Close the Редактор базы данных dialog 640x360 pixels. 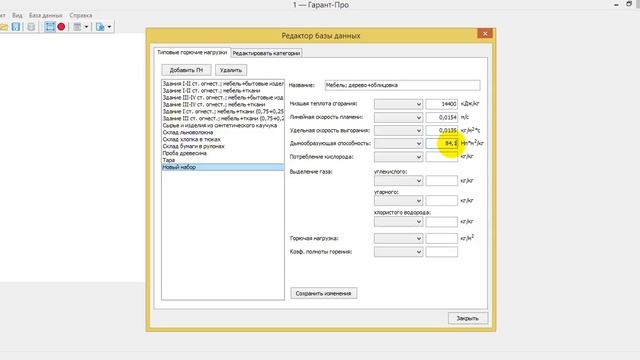coord(485,33)
